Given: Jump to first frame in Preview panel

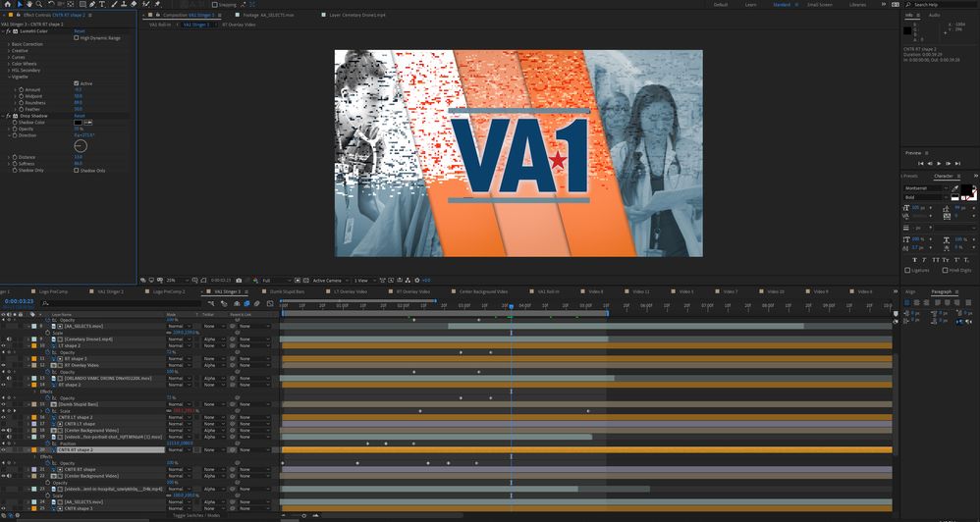Looking at the screenshot, I should point(921,164).
